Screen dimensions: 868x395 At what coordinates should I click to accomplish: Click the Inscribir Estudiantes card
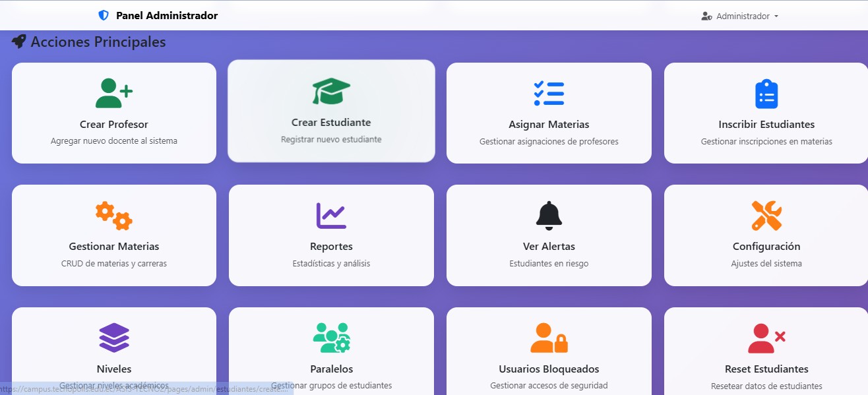[766, 112]
